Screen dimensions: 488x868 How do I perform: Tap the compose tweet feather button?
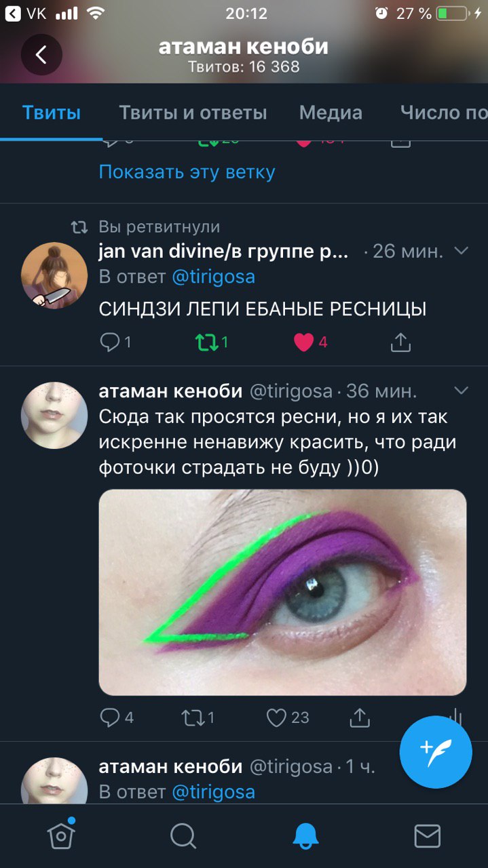tap(436, 753)
